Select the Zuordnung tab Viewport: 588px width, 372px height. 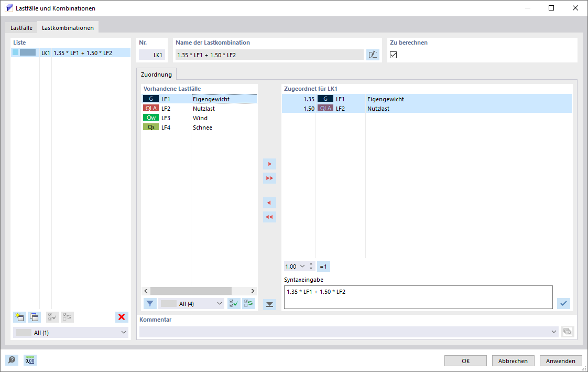tap(156, 75)
